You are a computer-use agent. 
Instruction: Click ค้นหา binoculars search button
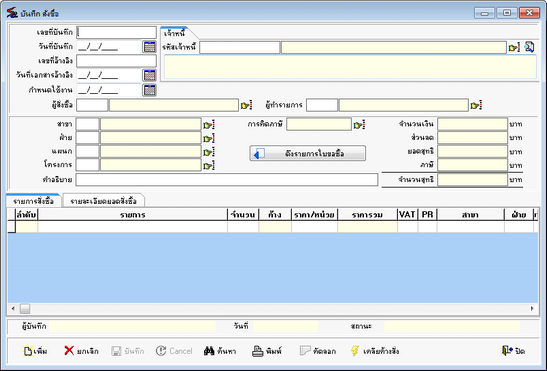[220, 351]
